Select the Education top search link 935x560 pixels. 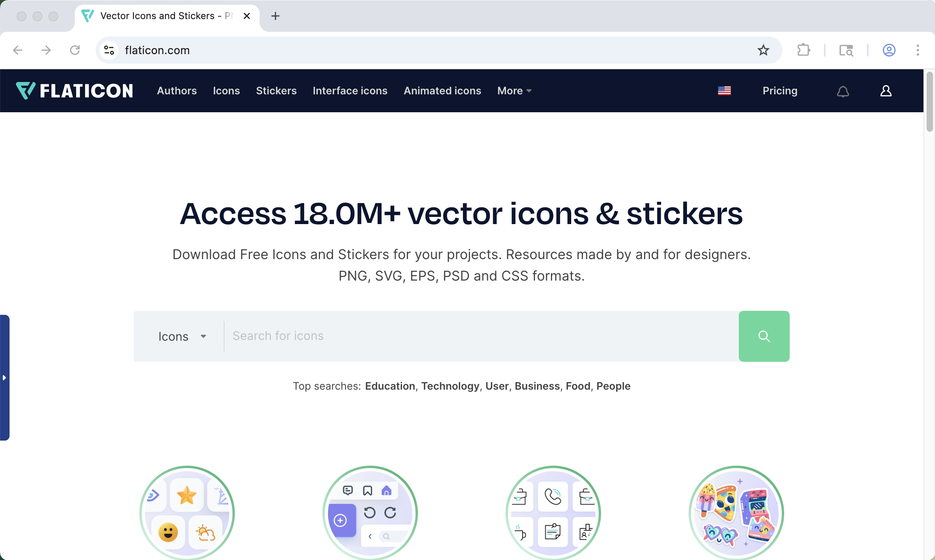[390, 386]
